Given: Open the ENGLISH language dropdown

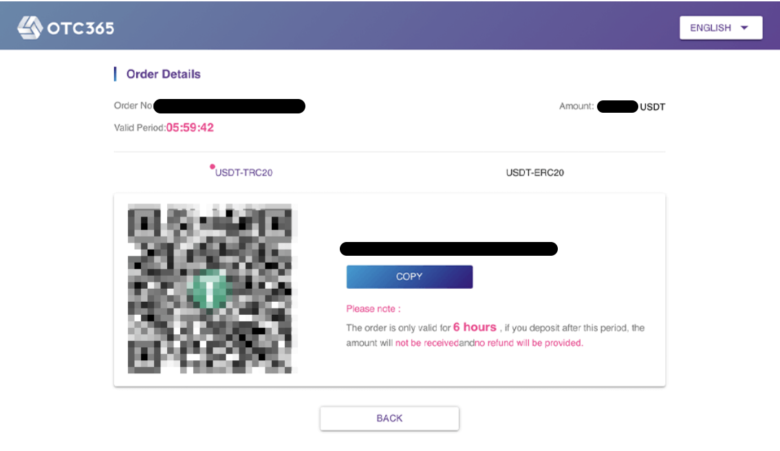Looking at the screenshot, I should pyautogui.click(x=721, y=28).
